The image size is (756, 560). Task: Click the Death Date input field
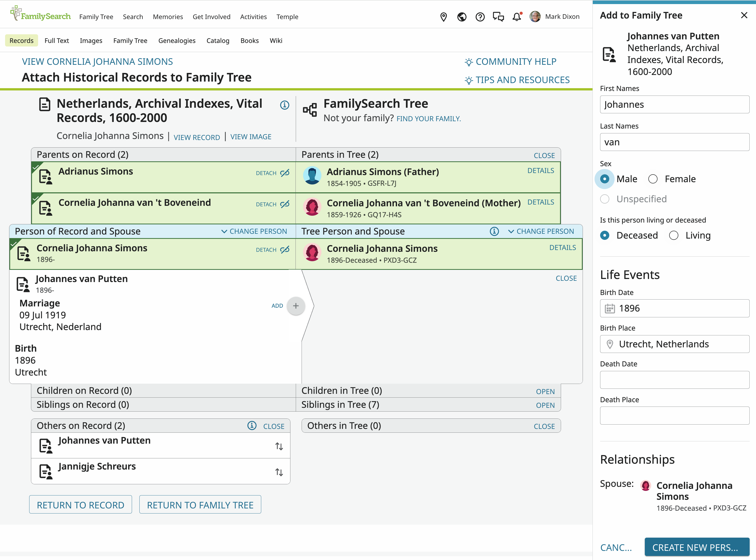point(674,380)
